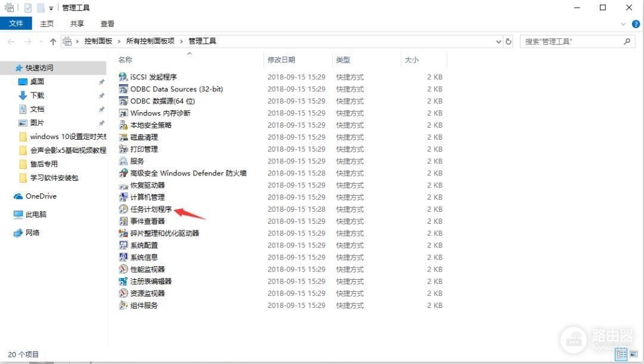Click 控制面板 in the address bar

click(98, 41)
